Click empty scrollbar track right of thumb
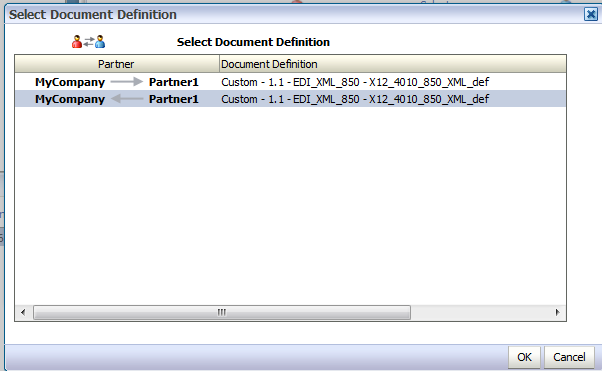This screenshot has height=371, width=602. (480, 312)
